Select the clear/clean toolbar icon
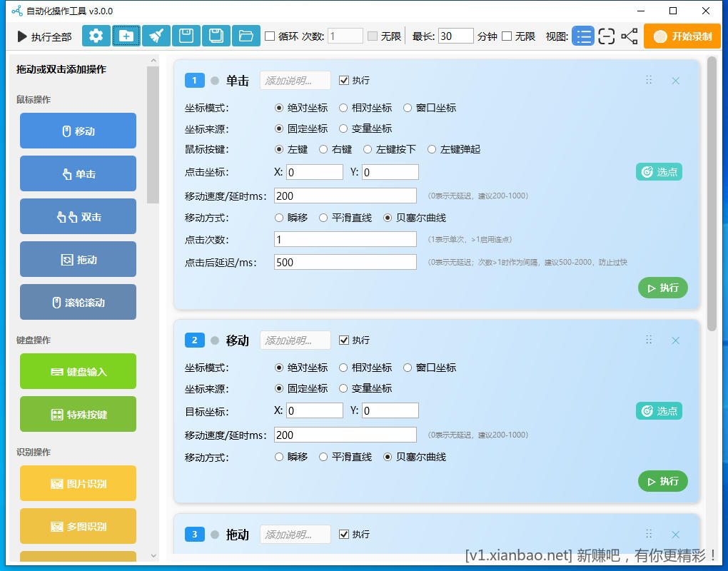Screen dimensions: 728x571 156,36
